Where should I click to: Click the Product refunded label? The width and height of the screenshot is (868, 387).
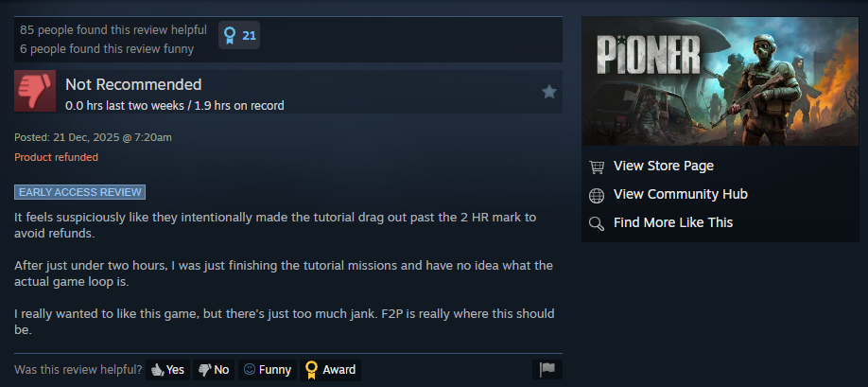tap(56, 157)
